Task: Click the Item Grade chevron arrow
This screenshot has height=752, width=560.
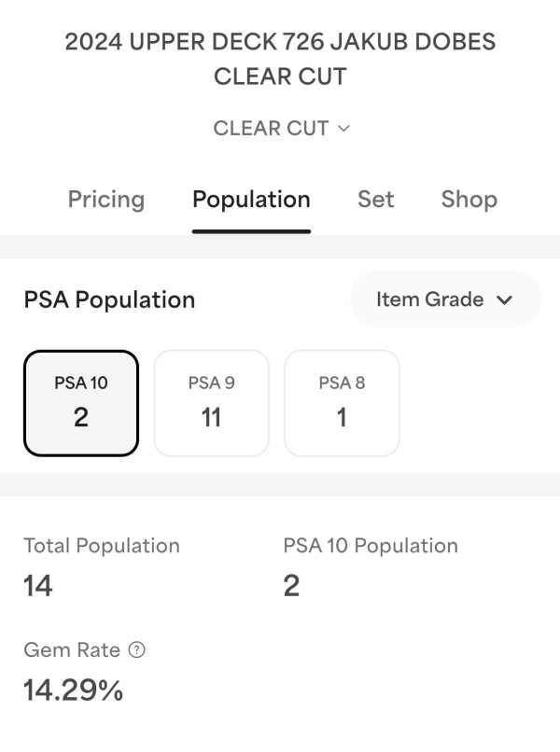Action: tap(505, 299)
